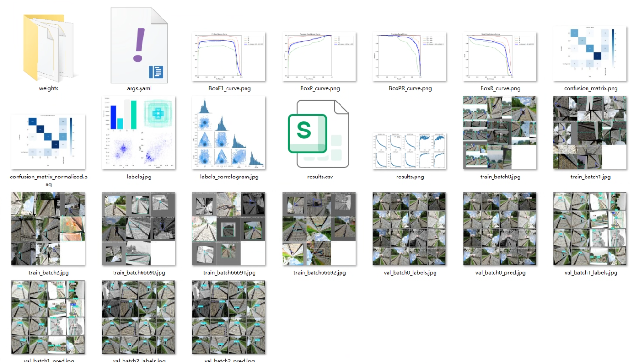Image resolution: width=634 pixels, height=364 pixels.
Task: Select the BoxF1_curve.png thumbnail
Action: pos(229,57)
